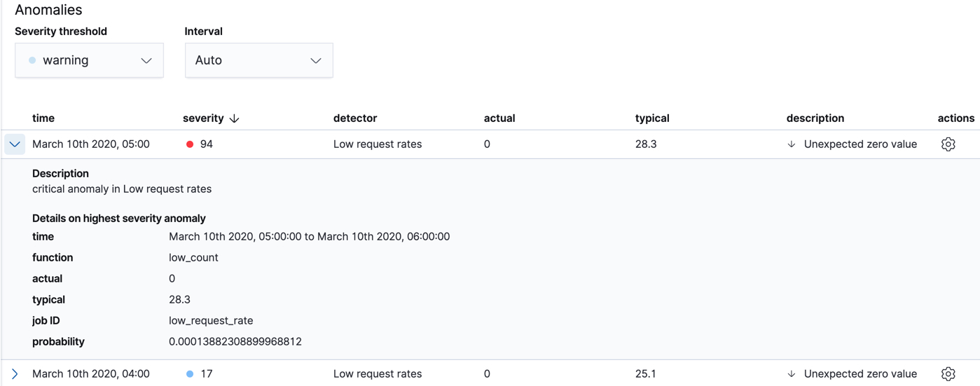
Task: Expand the March 10th 04:00 anomaly row
Action: click(x=15, y=374)
